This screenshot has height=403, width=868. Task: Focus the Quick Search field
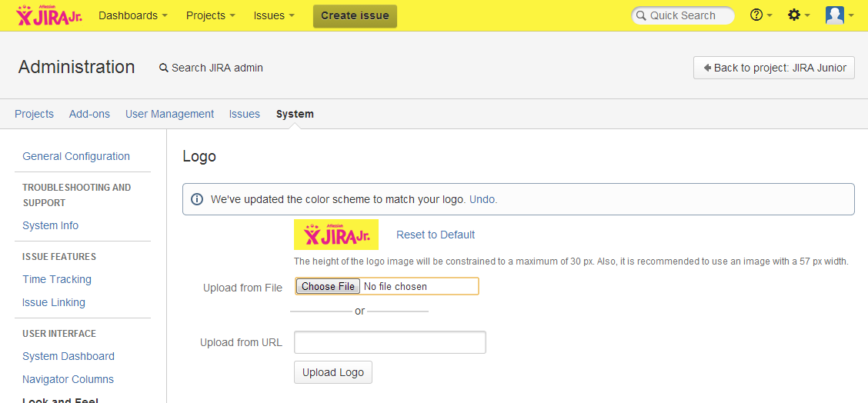coord(683,15)
